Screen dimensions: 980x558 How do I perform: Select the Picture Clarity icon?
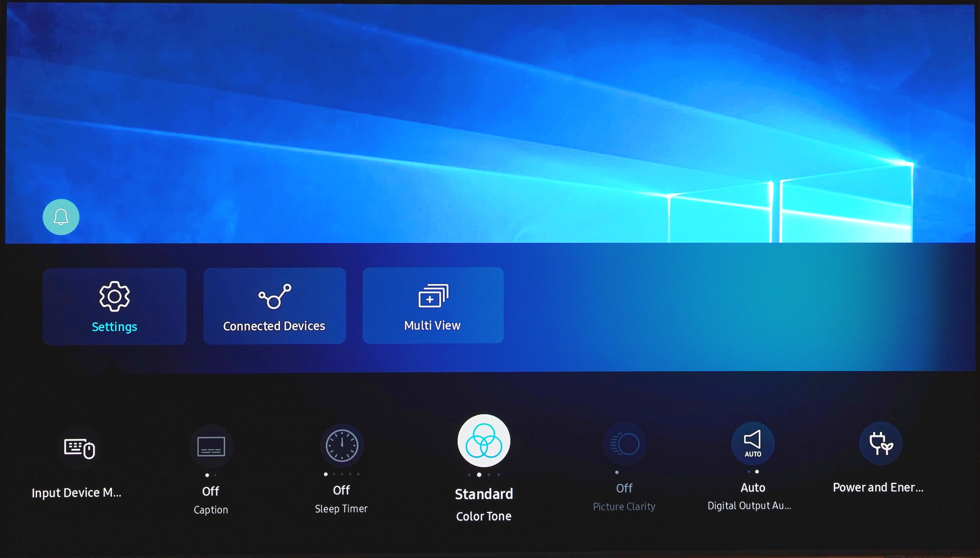coord(625,444)
